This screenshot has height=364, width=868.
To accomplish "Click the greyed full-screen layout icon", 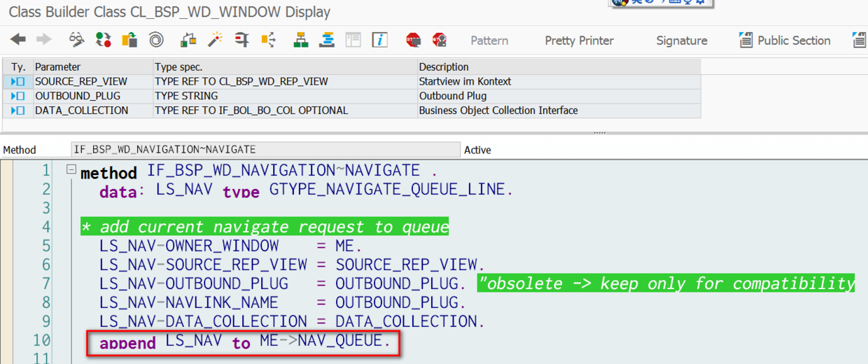I will [x=353, y=40].
